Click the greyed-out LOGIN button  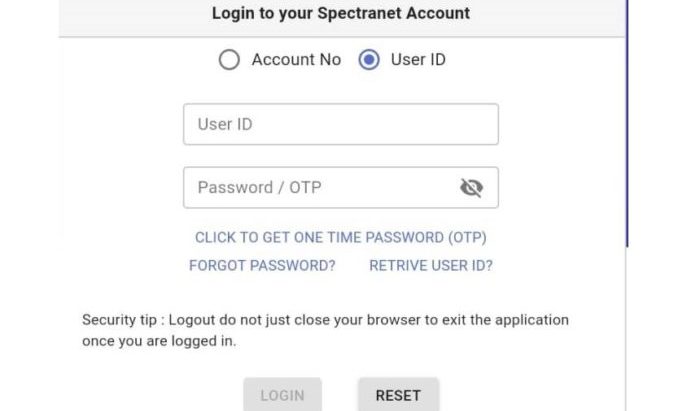tap(282, 395)
